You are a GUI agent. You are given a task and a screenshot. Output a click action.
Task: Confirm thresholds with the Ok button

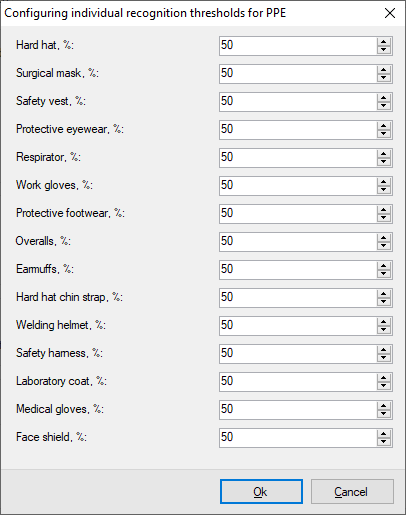(261, 492)
